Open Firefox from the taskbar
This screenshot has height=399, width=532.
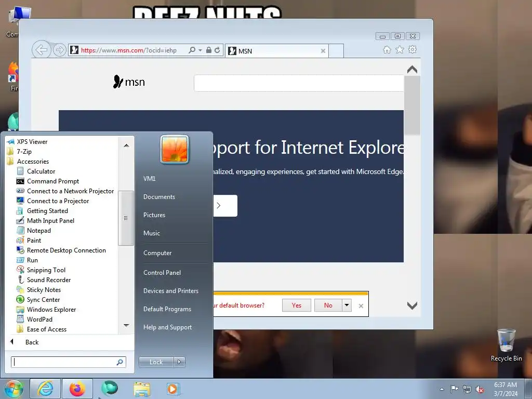(77, 389)
